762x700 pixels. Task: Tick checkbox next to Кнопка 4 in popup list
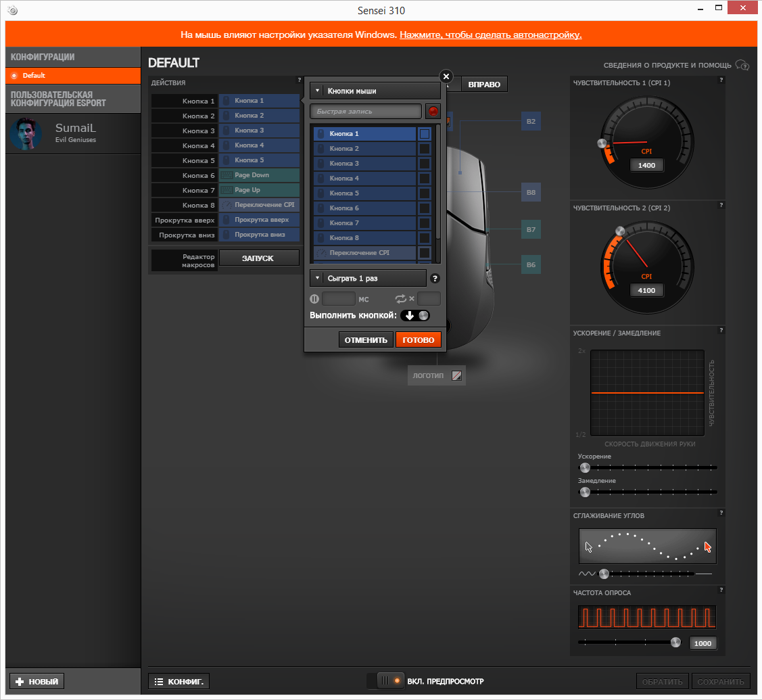click(x=424, y=179)
